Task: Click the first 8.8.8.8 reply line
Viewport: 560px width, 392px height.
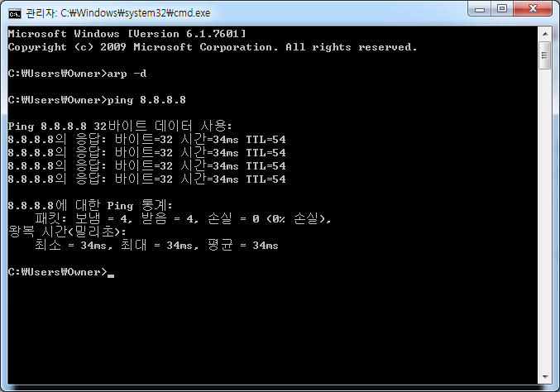Action: 146,139
